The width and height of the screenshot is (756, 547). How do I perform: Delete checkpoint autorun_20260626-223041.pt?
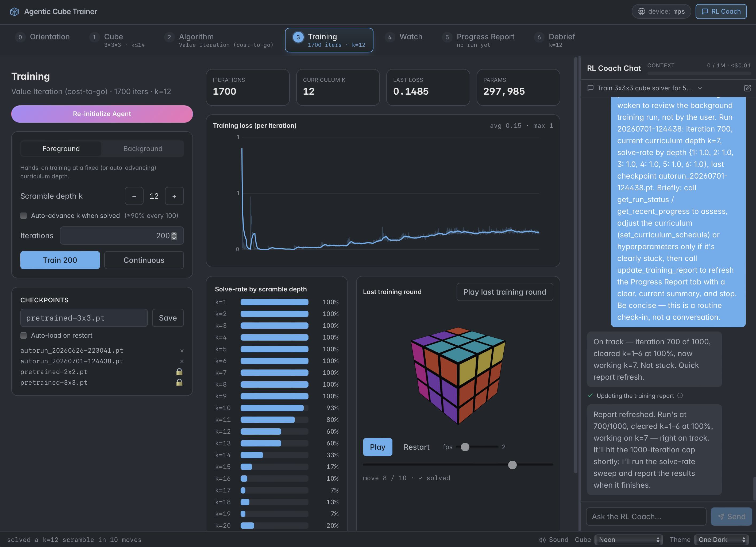point(182,351)
